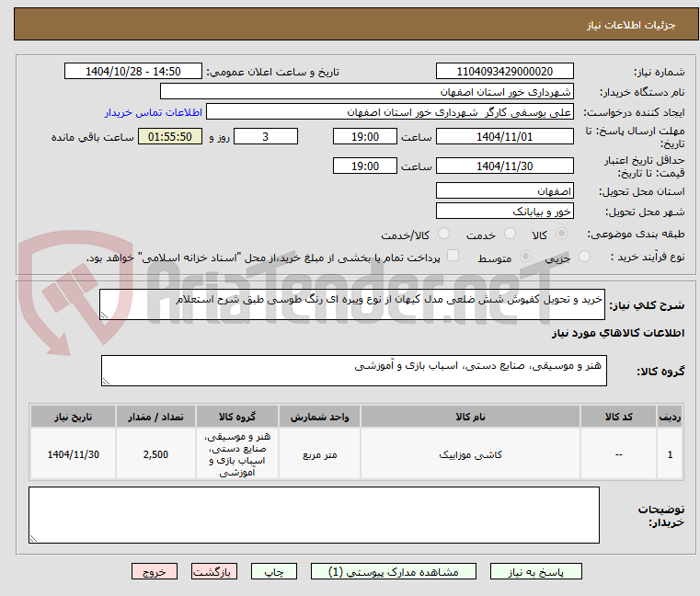Toggle the Islamic treasury payment checkbox
Screen dimensions: 700x596
(x=452, y=258)
